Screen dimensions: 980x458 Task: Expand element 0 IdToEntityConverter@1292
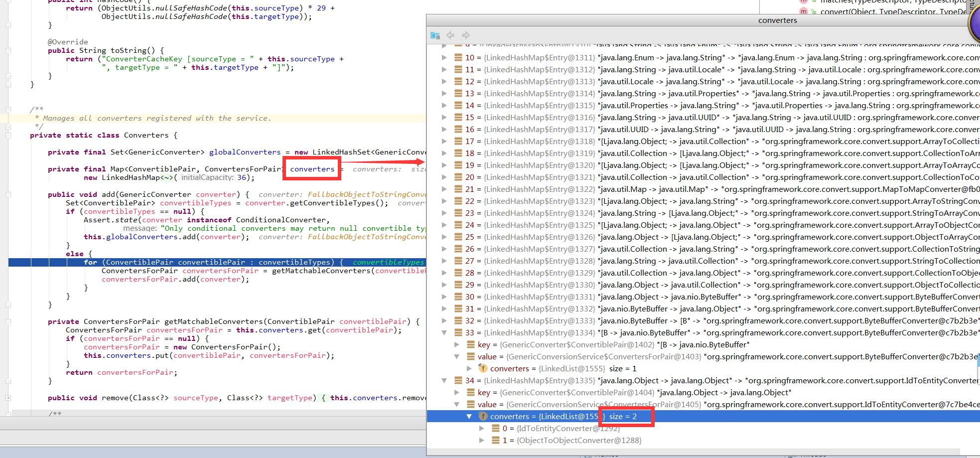[x=481, y=428]
